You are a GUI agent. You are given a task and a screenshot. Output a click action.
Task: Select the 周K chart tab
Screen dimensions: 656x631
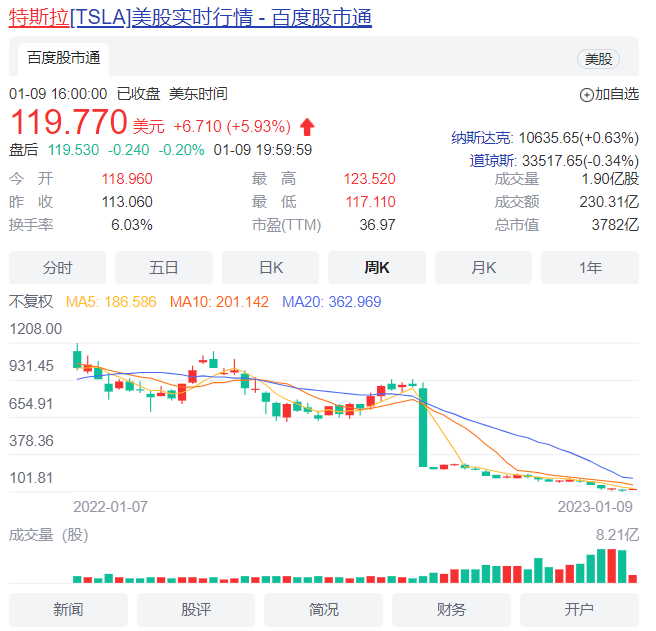click(377, 267)
